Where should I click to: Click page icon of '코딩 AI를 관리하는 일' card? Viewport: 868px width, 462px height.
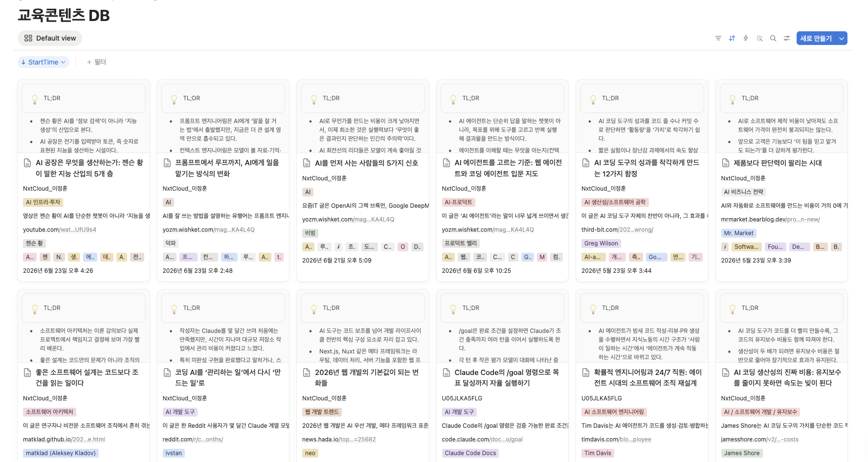tap(167, 373)
